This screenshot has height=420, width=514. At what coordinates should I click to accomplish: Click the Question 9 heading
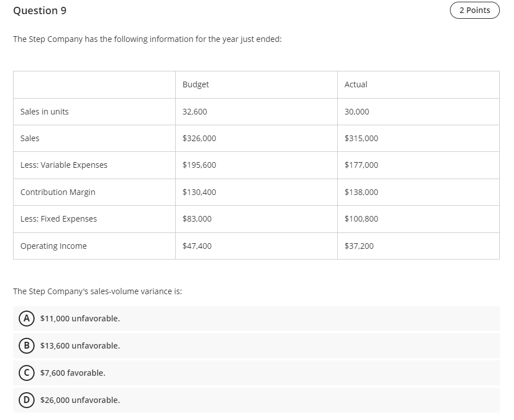point(40,11)
